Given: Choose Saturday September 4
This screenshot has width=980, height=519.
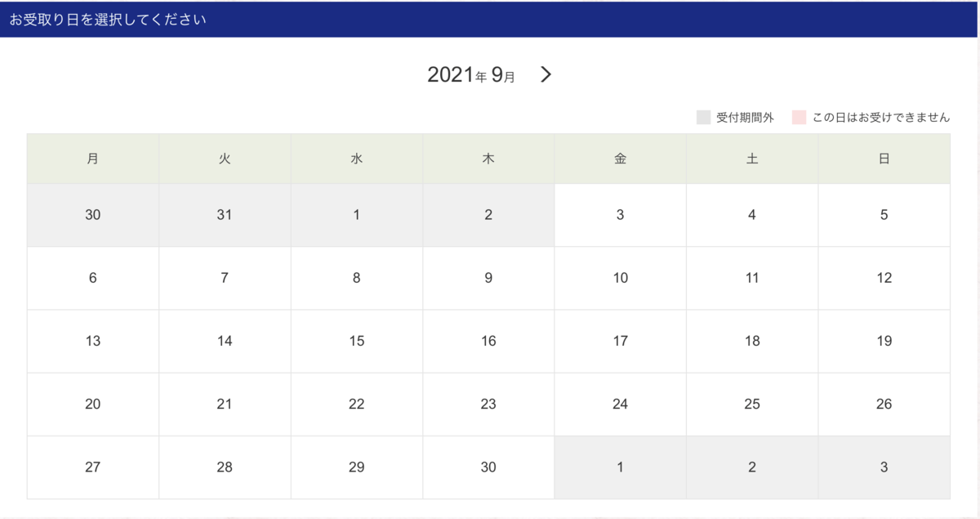Looking at the screenshot, I should pos(752,215).
